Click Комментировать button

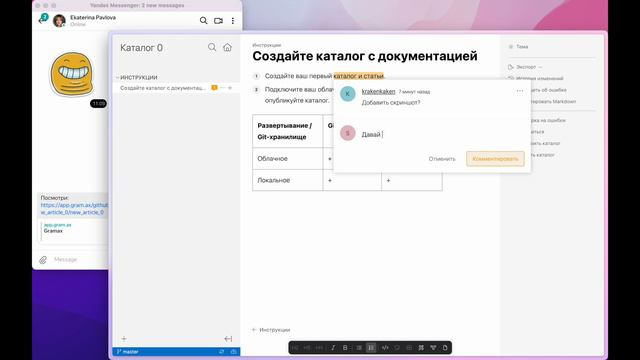coord(495,159)
